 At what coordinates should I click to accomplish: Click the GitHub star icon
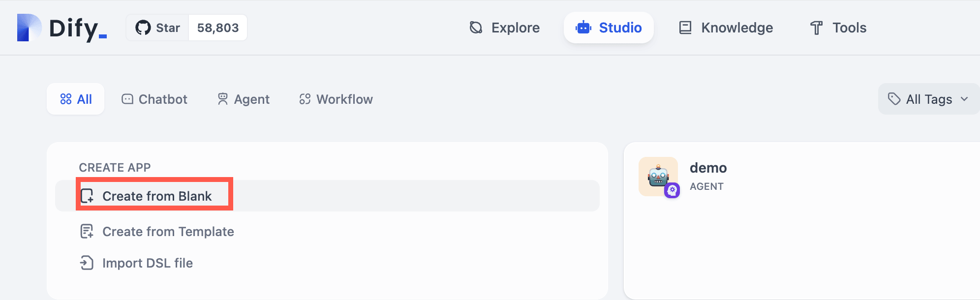click(144, 28)
